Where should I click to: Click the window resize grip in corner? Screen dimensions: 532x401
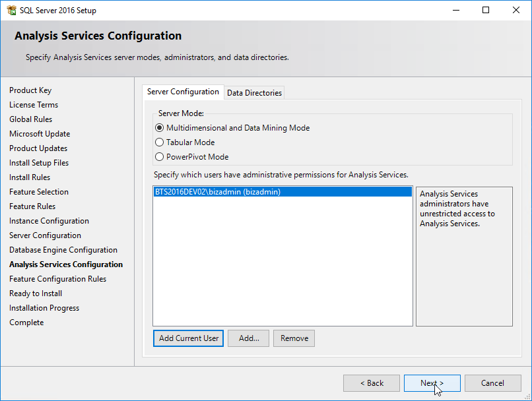coord(527,396)
